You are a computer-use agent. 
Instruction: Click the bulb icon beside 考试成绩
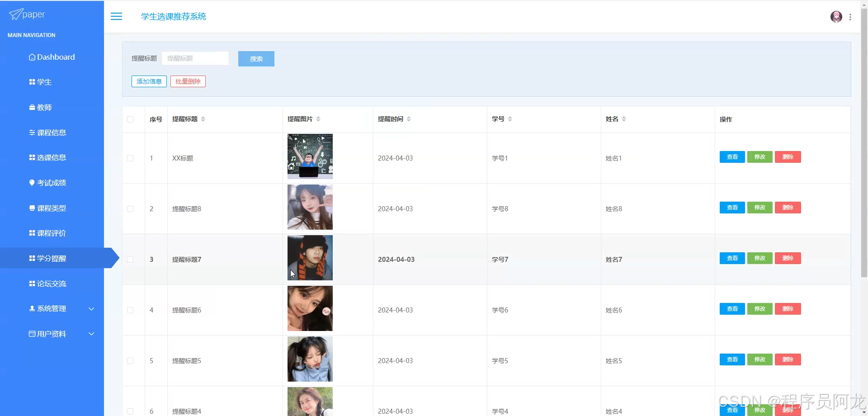pos(32,183)
